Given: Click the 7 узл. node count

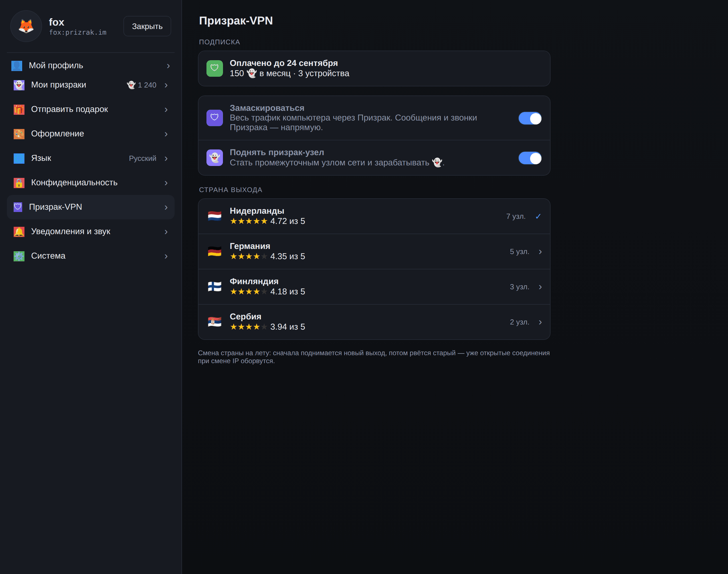Looking at the screenshot, I should [x=516, y=217].
